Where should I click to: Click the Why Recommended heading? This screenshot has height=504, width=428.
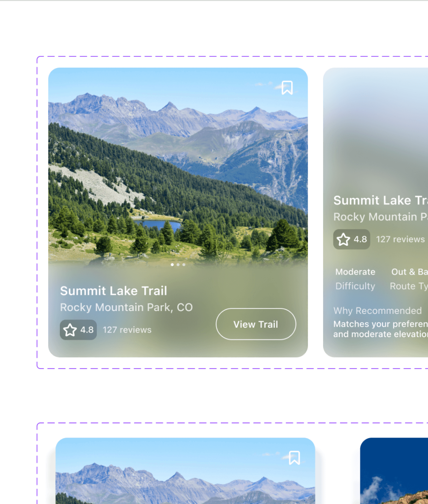coord(377,311)
